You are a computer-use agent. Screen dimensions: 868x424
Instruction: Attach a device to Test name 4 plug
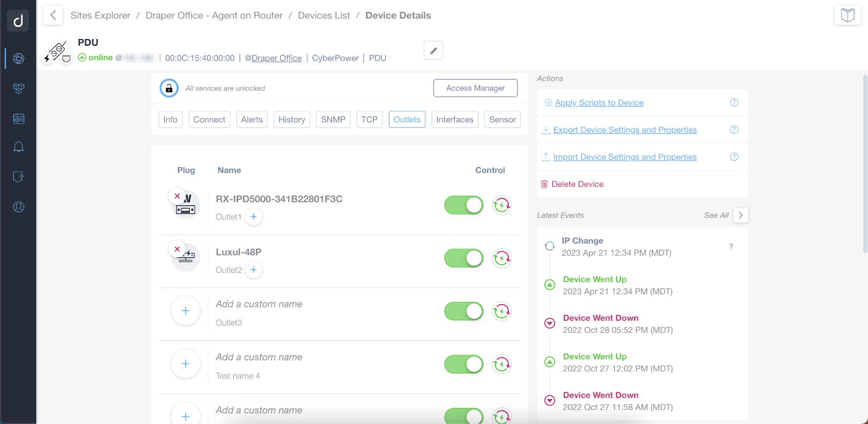[186, 364]
